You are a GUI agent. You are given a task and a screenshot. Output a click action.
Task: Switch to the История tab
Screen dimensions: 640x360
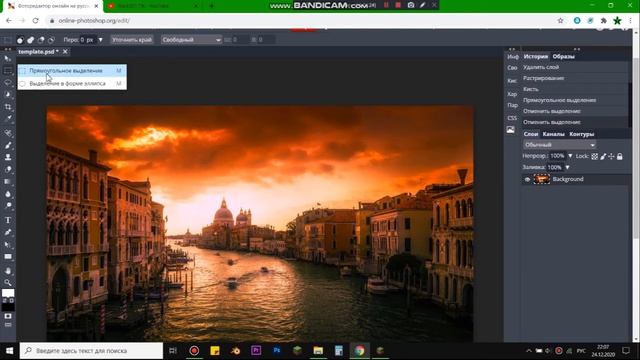pyautogui.click(x=536, y=57)
